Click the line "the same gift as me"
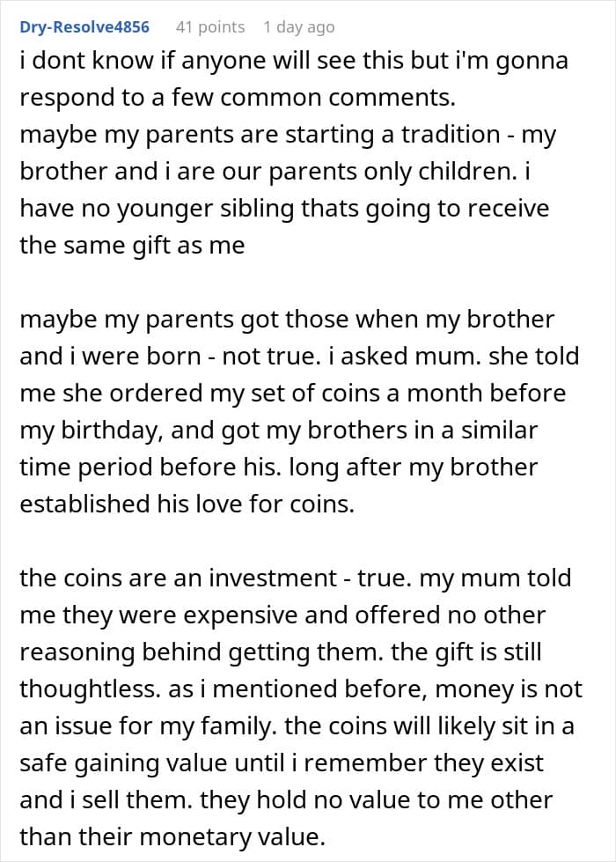 point(132,246)
